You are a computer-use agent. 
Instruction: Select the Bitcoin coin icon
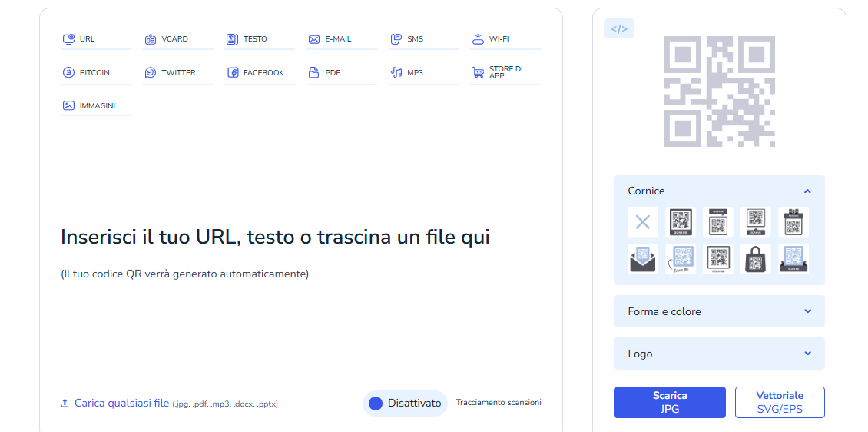tap(68, 72)
